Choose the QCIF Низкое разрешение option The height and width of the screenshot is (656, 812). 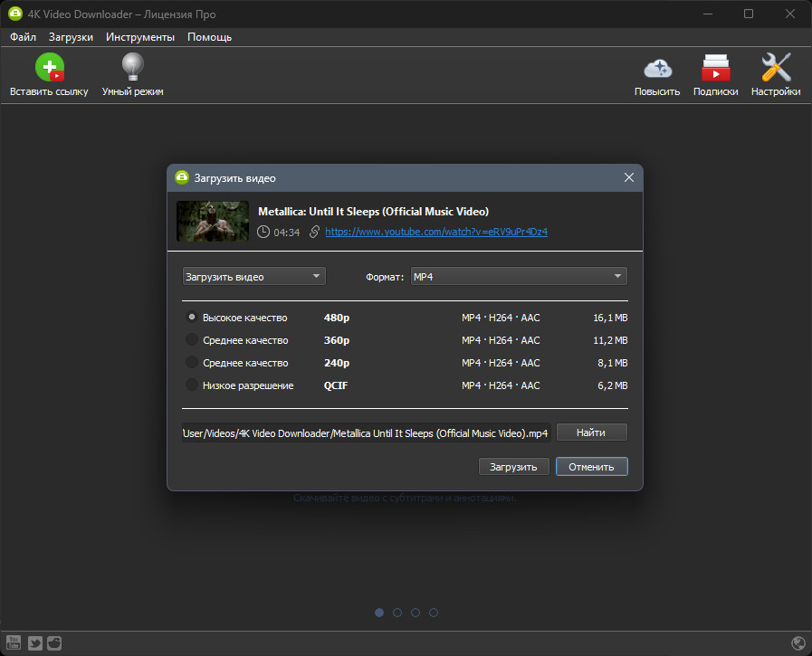[192, 385]
